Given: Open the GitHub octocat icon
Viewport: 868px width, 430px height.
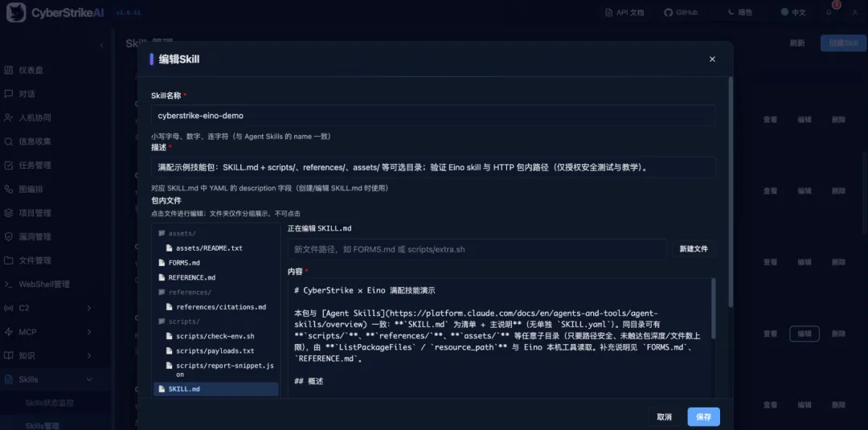Looking at the screenshot, I should click(668, 12).
